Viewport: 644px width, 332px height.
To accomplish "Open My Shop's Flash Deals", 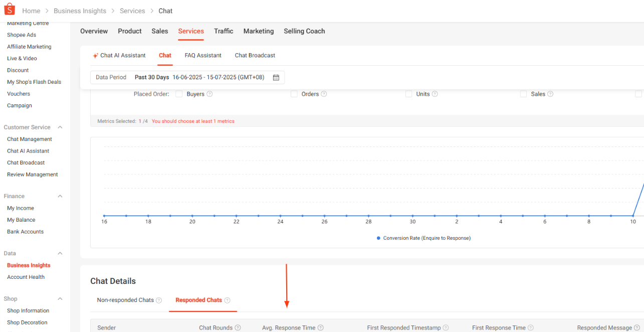I will (x=34, y=82).
